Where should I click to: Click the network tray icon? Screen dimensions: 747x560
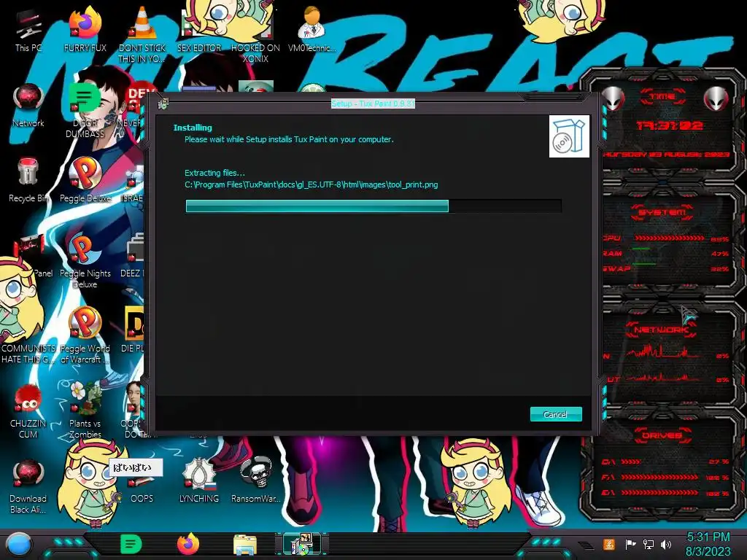649,544
